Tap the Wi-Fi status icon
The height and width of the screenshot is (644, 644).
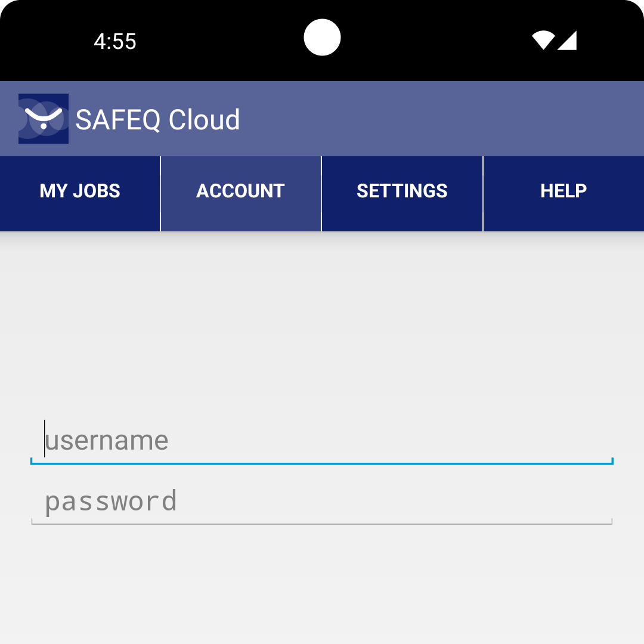click(x=543, y=41)
